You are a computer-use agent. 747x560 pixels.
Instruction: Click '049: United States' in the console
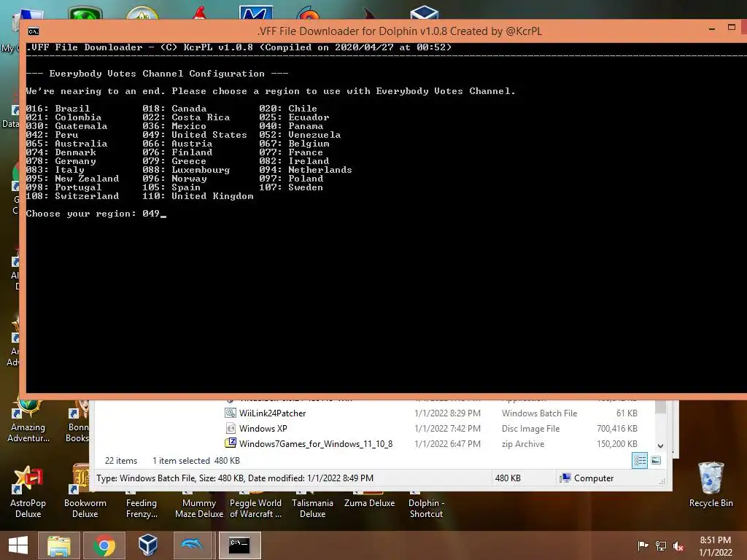click(x=195, y=135)
